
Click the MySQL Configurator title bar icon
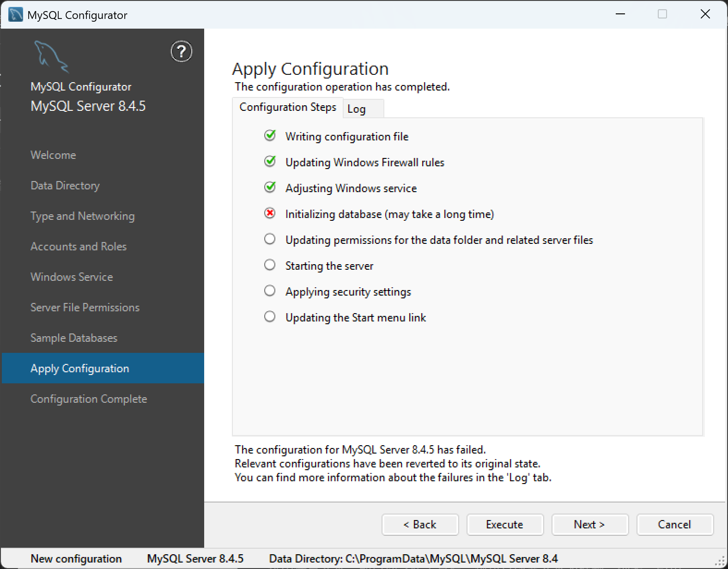click(15, 15)
